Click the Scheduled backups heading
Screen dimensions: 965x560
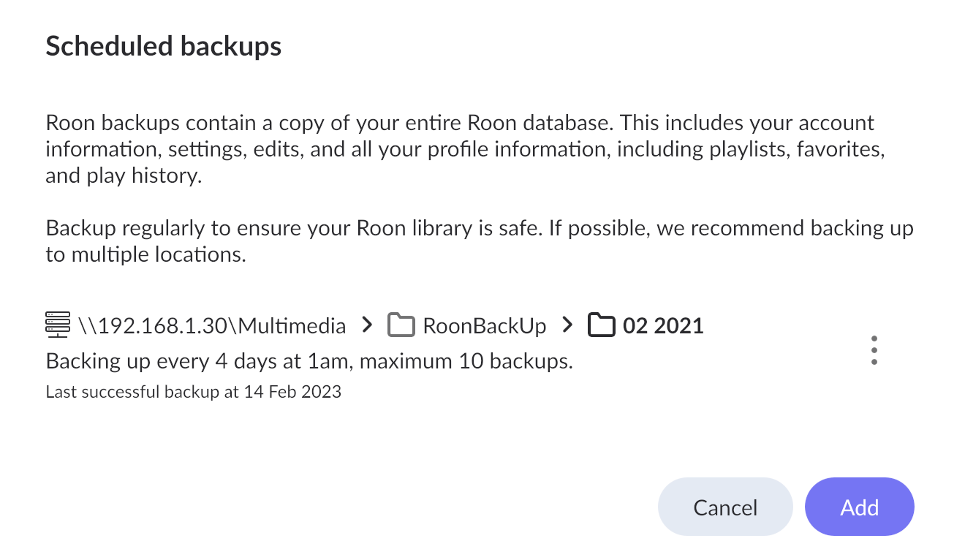coord(163,46)
